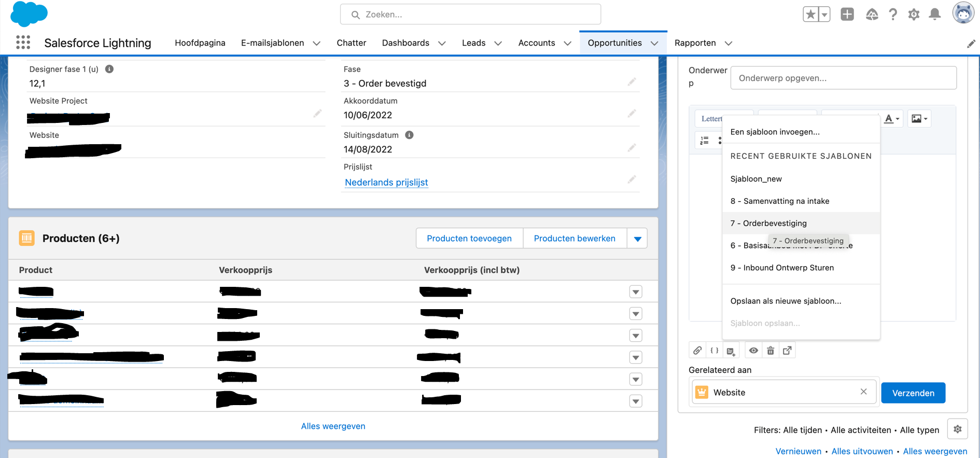
Task: Open the Producten list actions dropdown
Action: click(637, 239)
